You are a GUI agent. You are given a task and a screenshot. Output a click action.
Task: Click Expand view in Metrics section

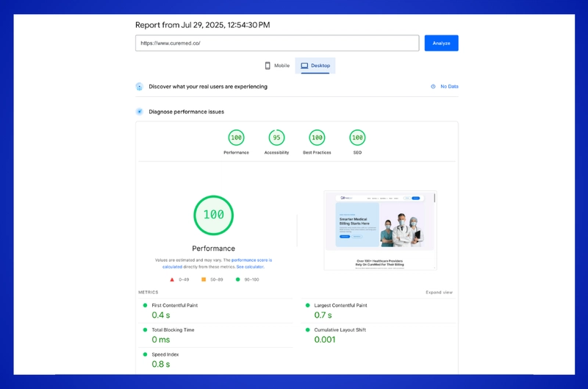439,292
